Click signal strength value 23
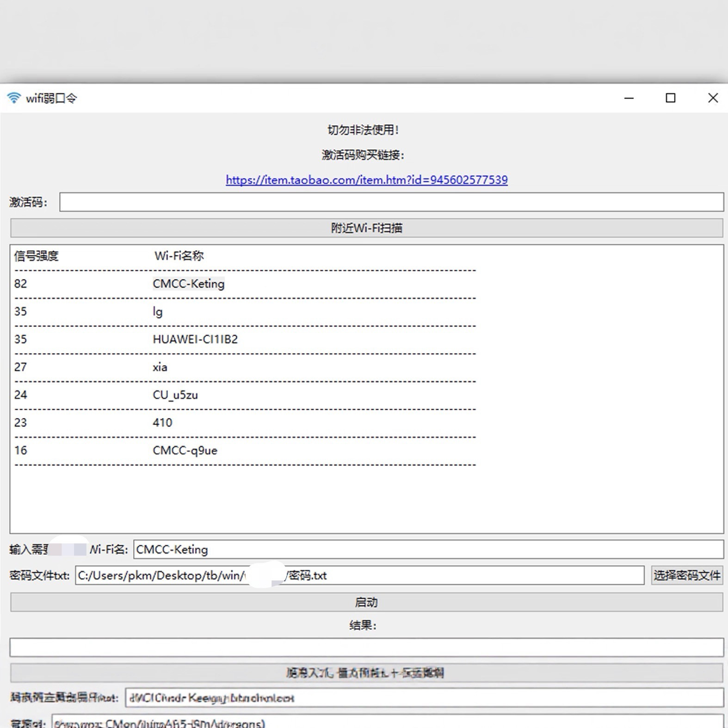Image resolution: width=728 pixels, height=728 pixels. click(20, 423)
